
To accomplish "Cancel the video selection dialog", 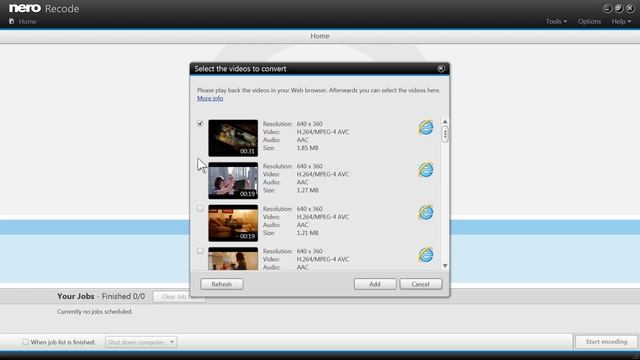I will pyautogui.click(x=420, y=284).
